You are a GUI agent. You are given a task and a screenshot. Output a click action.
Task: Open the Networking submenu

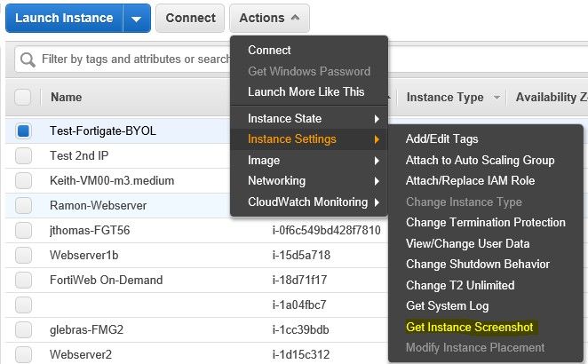pos(309,180)
